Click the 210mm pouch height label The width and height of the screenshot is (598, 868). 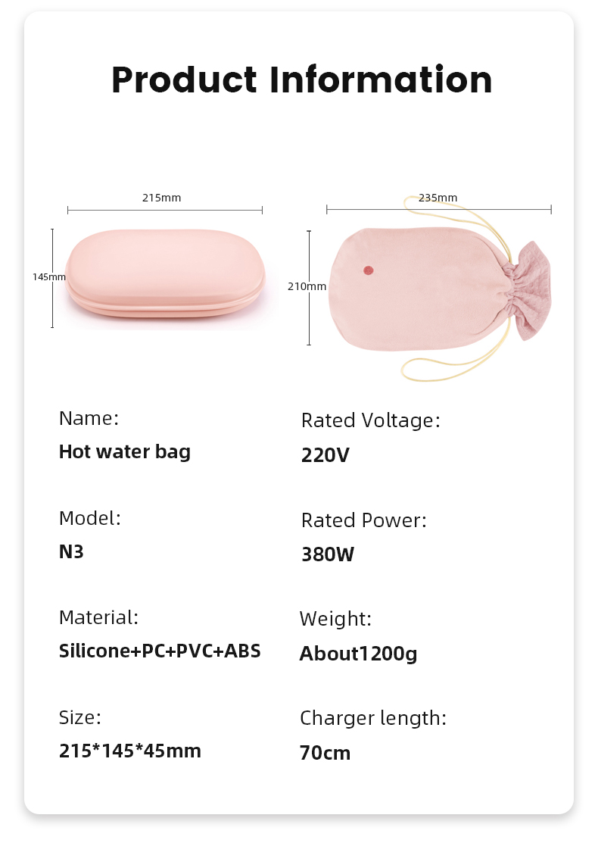pyautogui.click(x=307, y=286)
